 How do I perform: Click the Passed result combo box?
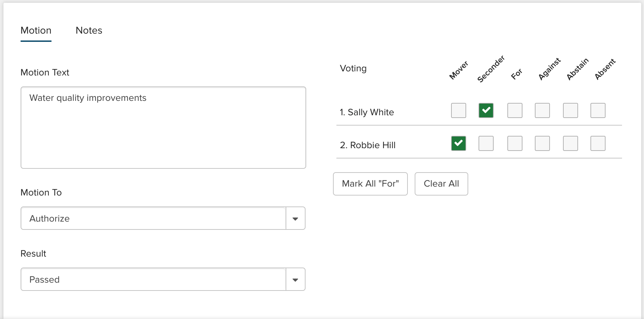tap(153, 280)
